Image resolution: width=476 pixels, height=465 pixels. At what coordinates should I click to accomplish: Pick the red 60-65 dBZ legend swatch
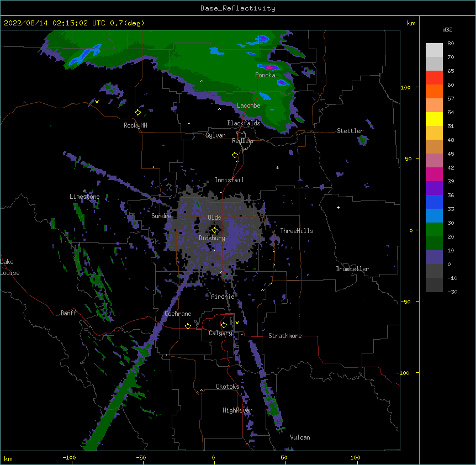click(x=434, y=78)
